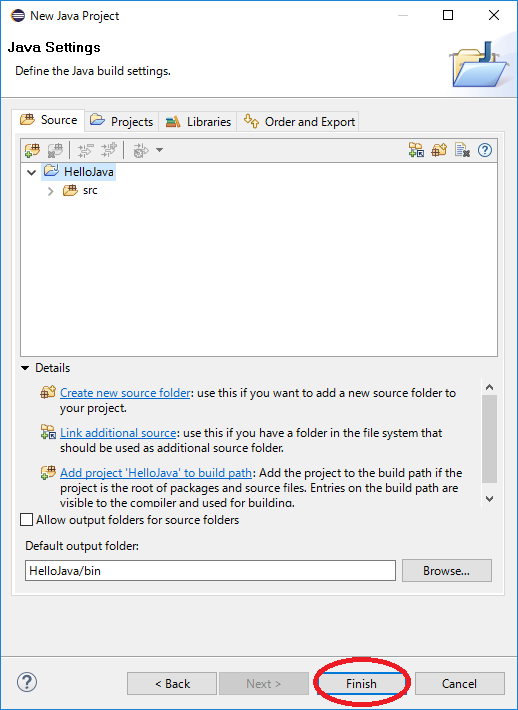Open the Order and Export tab
Viewport: 518px width, 710px height.
[299, 121]
